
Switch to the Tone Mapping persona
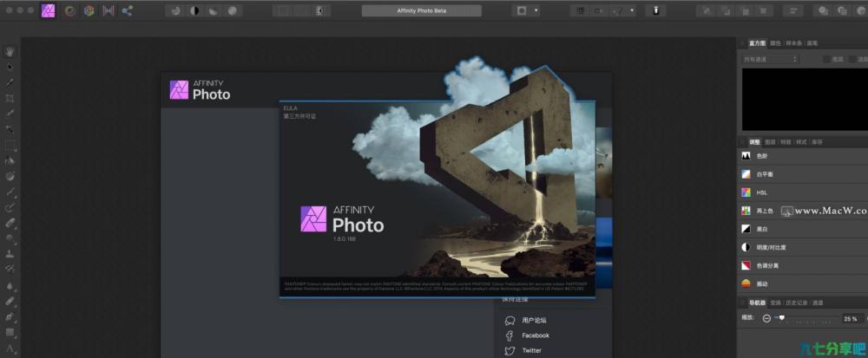pyautogui.click(x=108, y=10)
